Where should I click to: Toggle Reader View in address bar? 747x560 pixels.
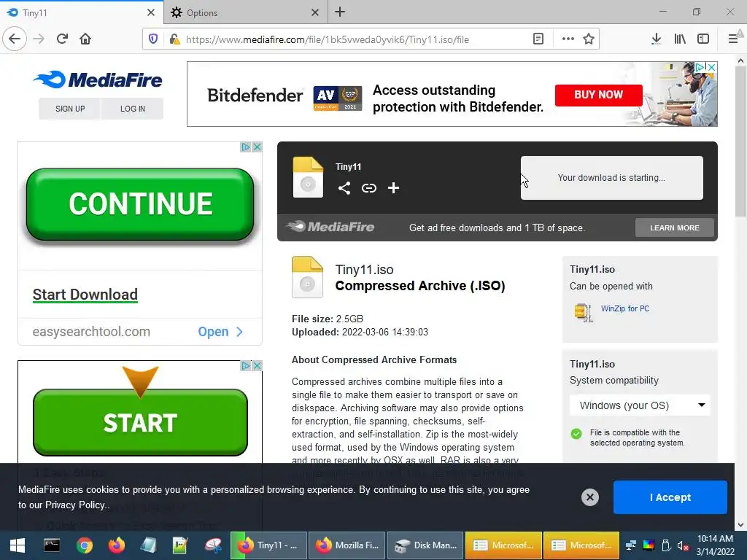538,39
